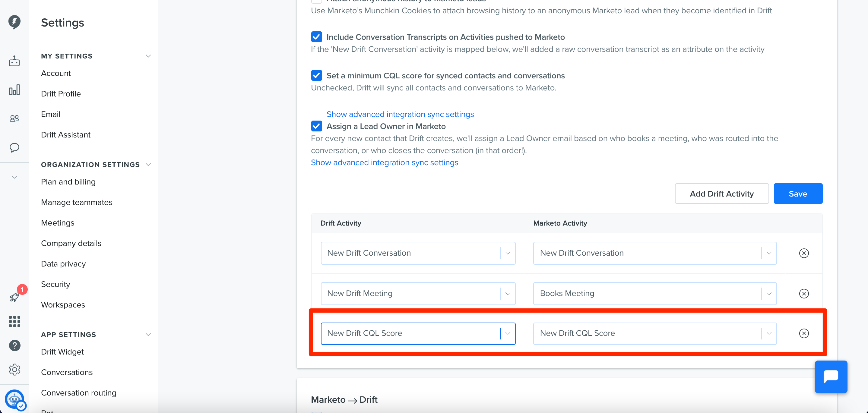The height and width of the screenshot is (413, 868).
Task: Open the bar chart reports icon
Action: (x=14, y=90)
